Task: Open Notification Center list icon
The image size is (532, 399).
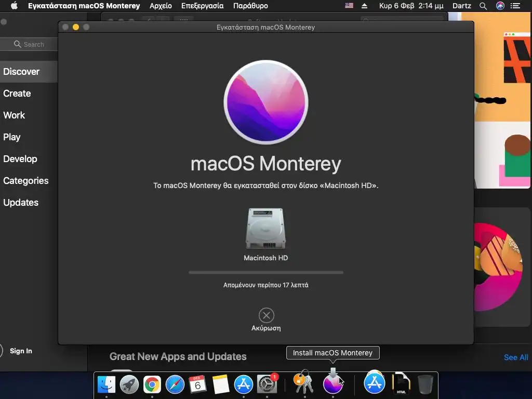Action: (515, 6)
